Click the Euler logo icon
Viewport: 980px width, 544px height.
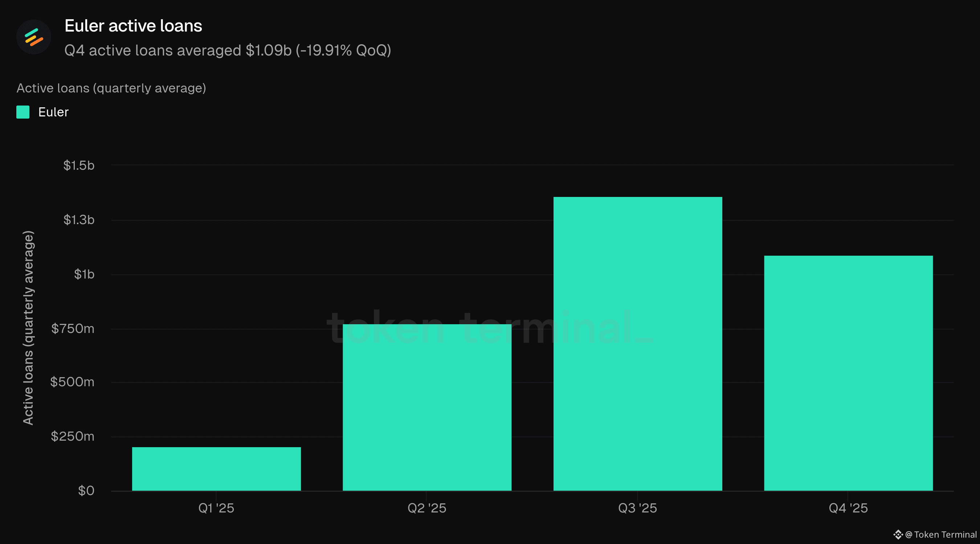pos(33,37)
